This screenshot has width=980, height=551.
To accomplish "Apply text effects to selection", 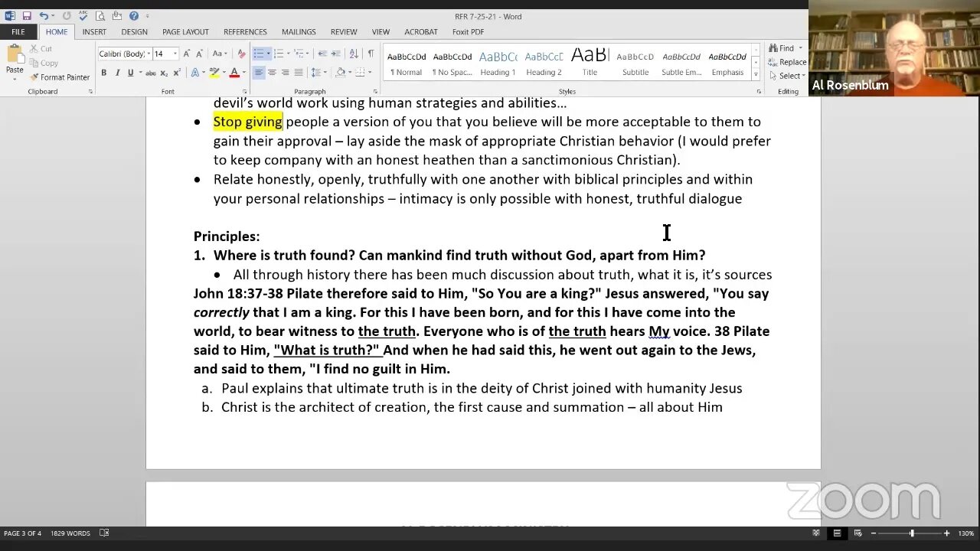I will tap(195, 73).
